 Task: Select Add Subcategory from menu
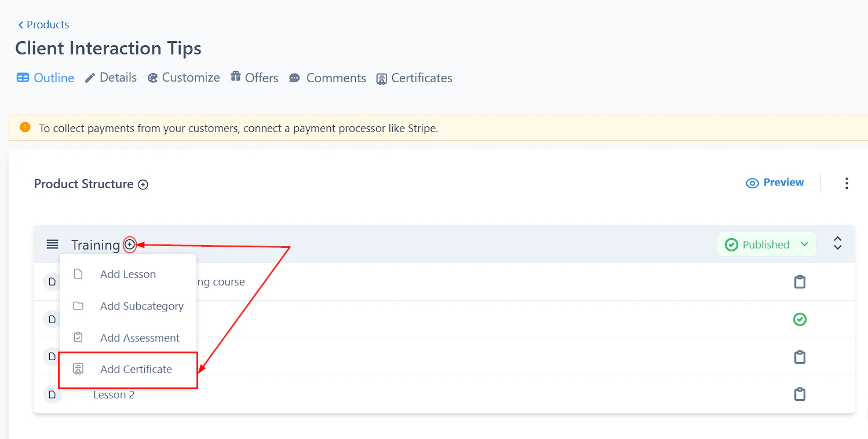coord(128,306)
